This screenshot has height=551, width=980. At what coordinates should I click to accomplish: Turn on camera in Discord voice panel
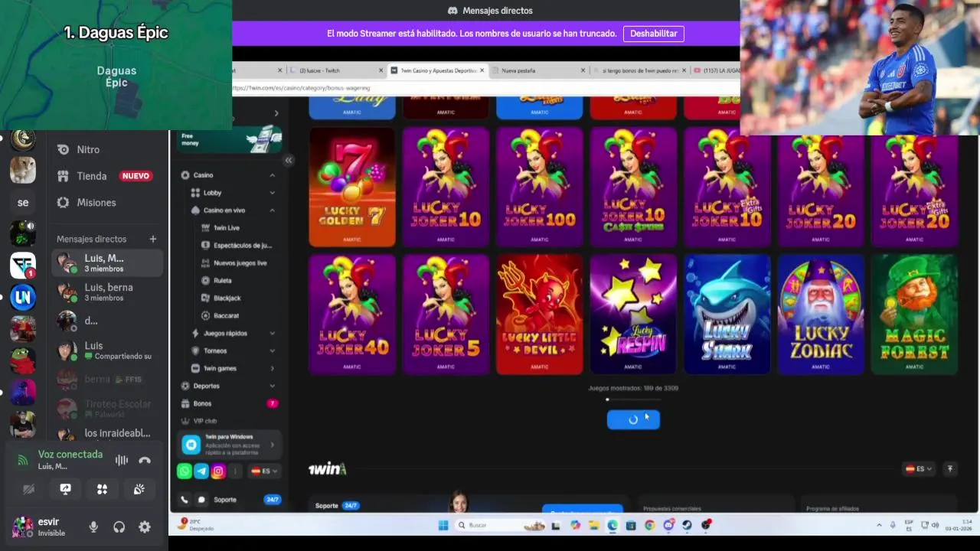[x=29, y=489]
